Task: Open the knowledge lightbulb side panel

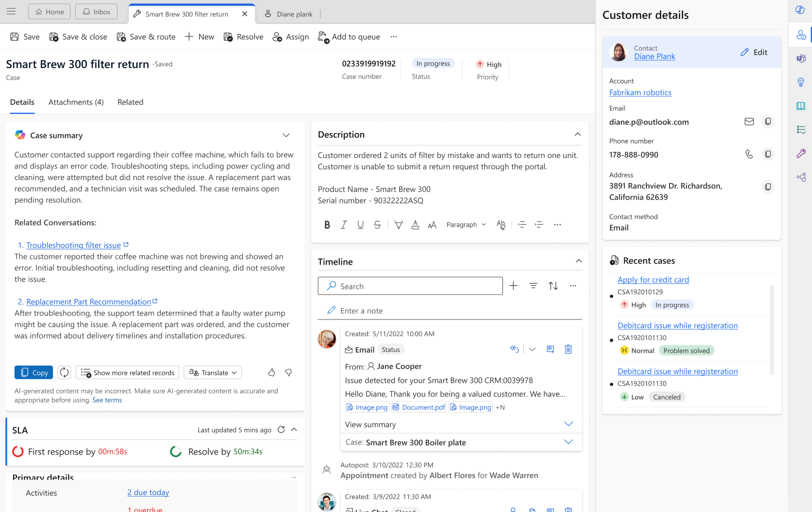Action: [800, 82]
